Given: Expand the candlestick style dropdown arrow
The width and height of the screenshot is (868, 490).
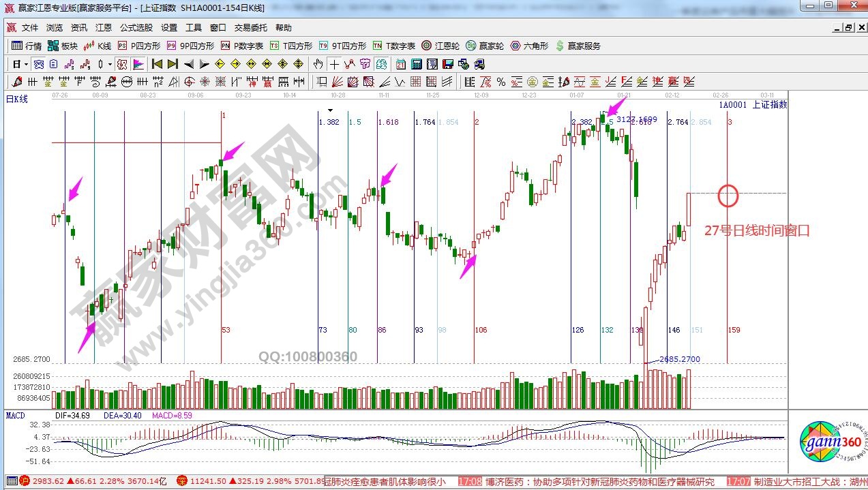Looking at the screenshot, I should (110, 64).
